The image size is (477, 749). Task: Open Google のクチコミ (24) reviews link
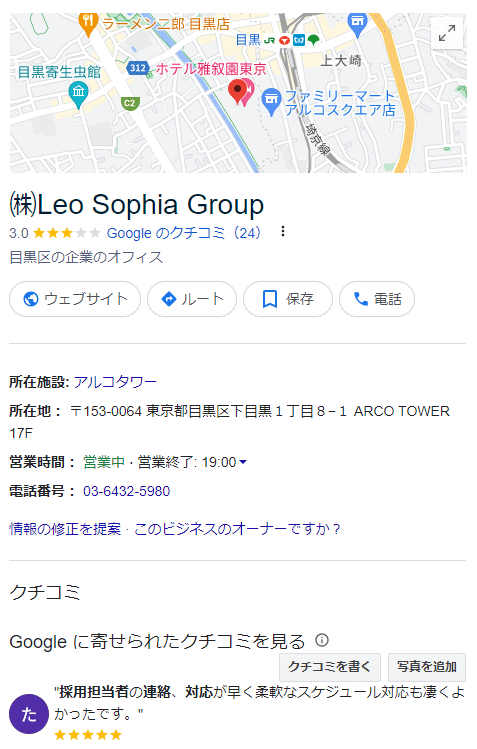click(x=184, y=233)
